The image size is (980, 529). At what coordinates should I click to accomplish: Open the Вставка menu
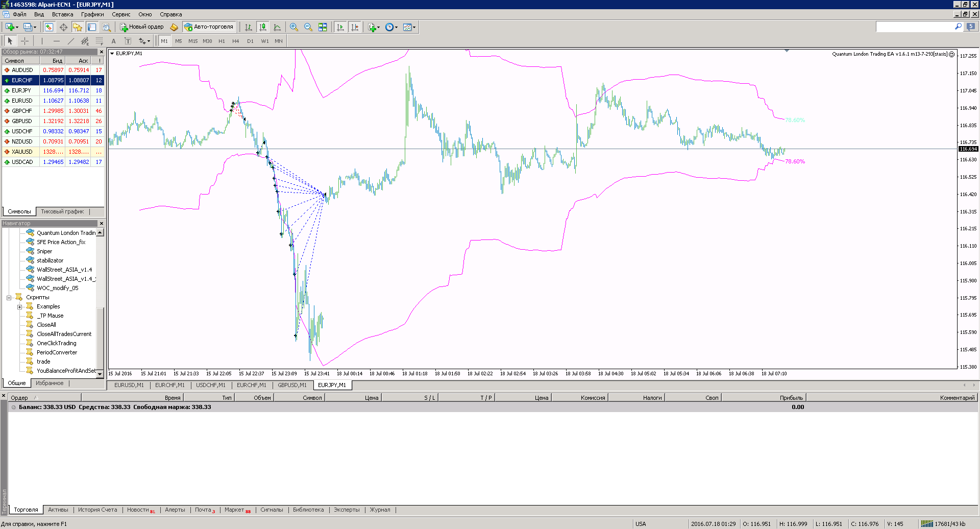pos(62,14)
